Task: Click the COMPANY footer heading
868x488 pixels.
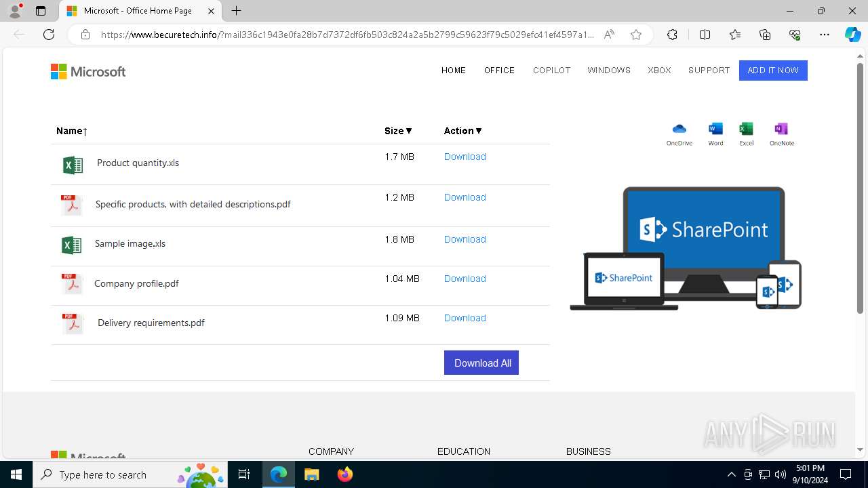Action: coord(331,451)
